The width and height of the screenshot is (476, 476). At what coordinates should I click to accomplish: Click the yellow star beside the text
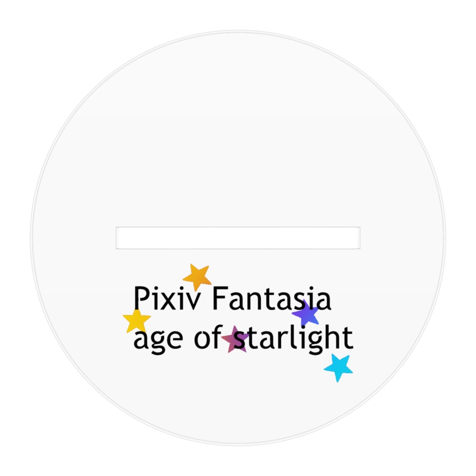(x=137, y=320)
